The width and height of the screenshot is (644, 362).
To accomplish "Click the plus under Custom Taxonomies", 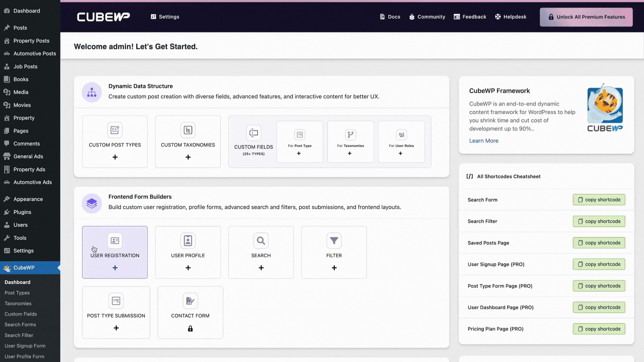I will click(188, 157).
